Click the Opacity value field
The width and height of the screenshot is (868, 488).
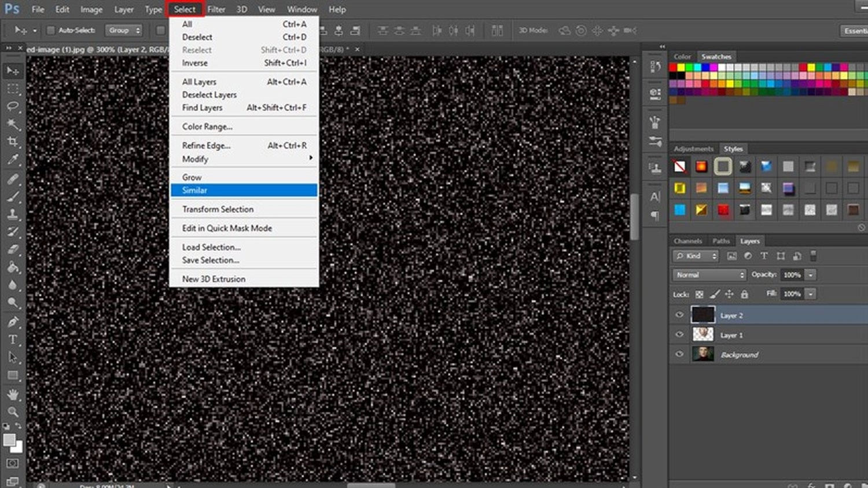pos(792,275)
